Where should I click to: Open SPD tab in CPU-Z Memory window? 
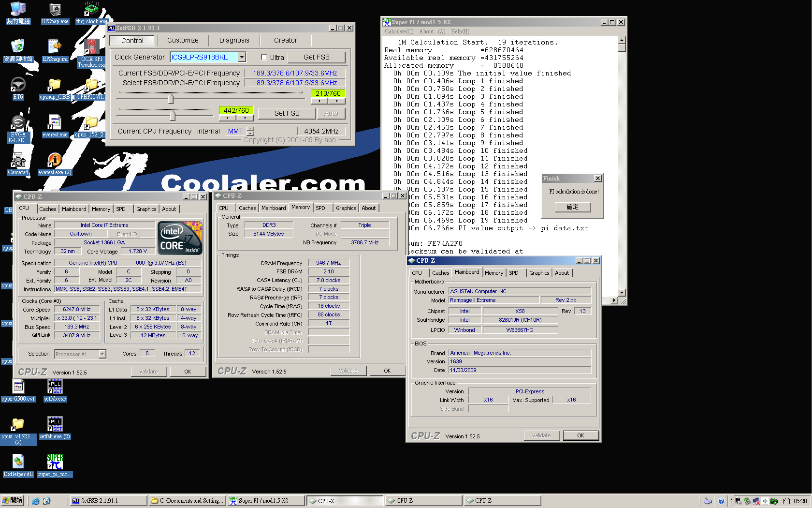pyautogui.click(x=320, y=208)
